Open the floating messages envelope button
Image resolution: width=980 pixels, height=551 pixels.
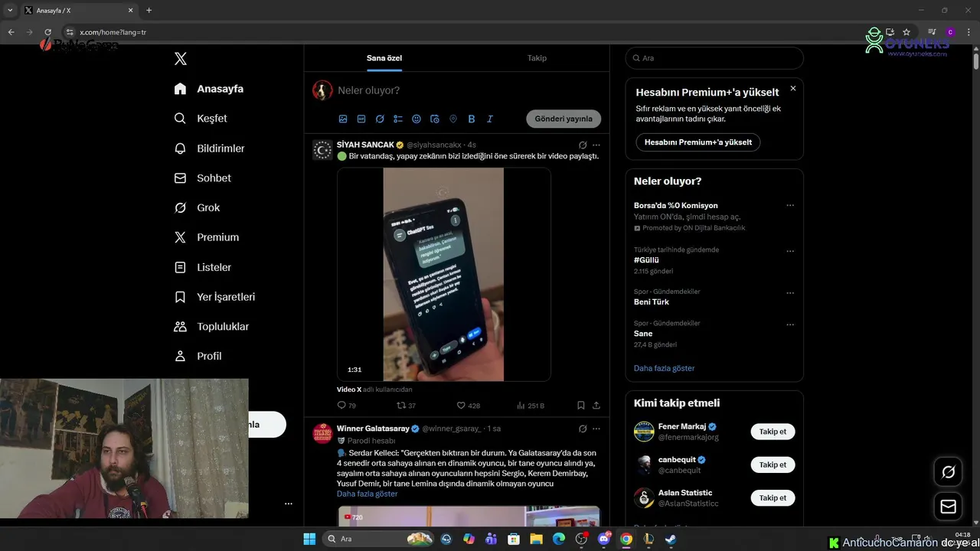pos(948,507)
